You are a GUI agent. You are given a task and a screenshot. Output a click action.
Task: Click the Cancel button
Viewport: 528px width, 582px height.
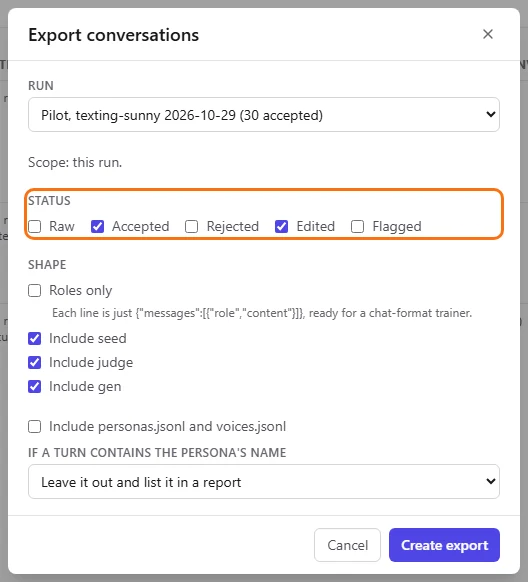347,545
